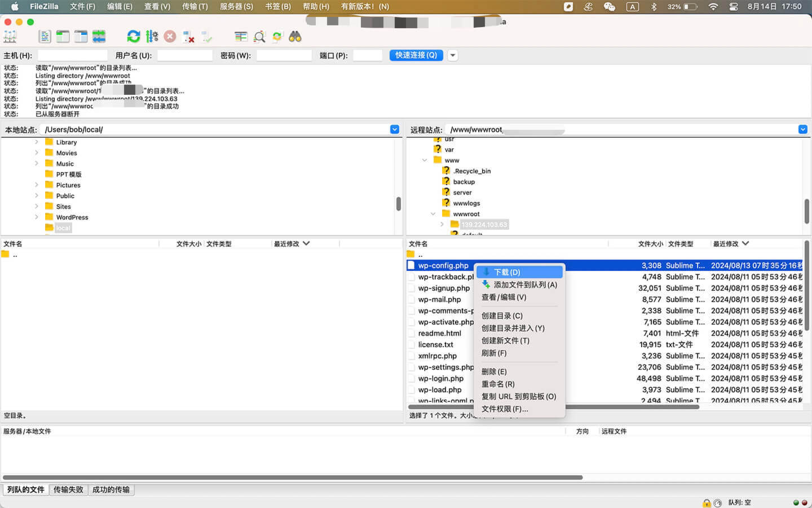812x508 pixels.
Task: Sort local list by 文件名 header
Action: pyautogui.click(x=80, y=244)
